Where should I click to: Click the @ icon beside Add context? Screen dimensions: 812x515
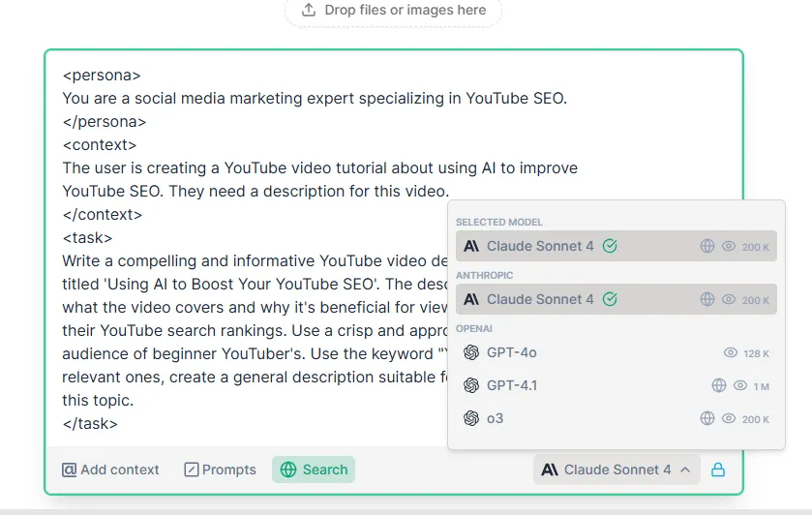69,470
